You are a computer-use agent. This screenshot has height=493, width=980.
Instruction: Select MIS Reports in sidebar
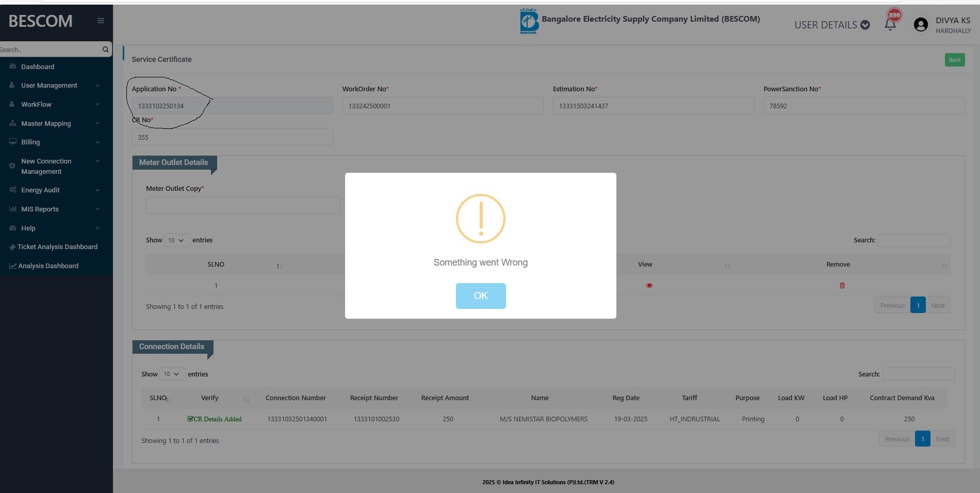coord(40,209)
